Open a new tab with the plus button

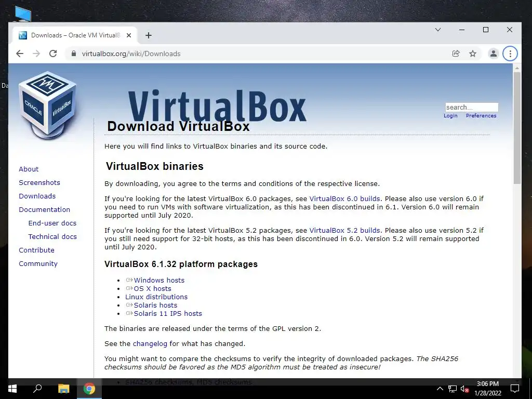[x=148, y=35]
